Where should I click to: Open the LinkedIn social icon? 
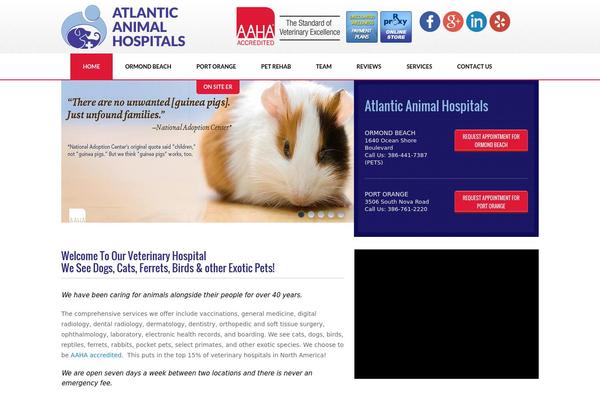(476, 21)
